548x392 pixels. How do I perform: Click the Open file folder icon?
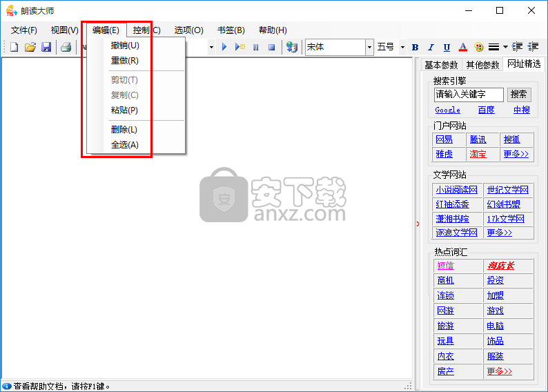click(x=30, y=47)
